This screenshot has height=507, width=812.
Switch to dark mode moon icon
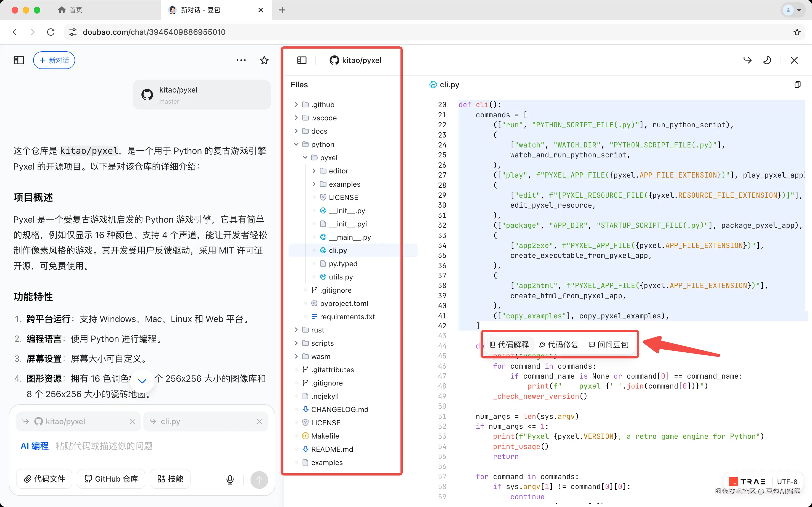coord(767,60)
